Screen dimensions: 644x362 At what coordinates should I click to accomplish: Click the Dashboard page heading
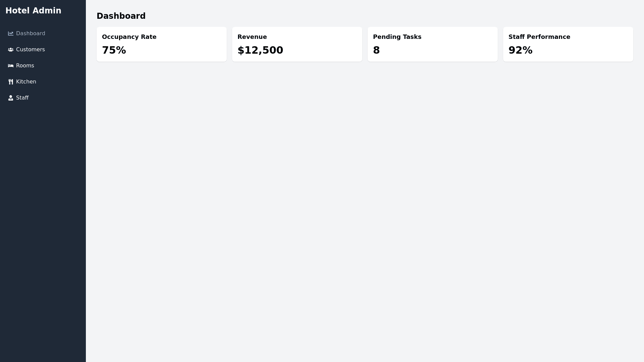121,16
